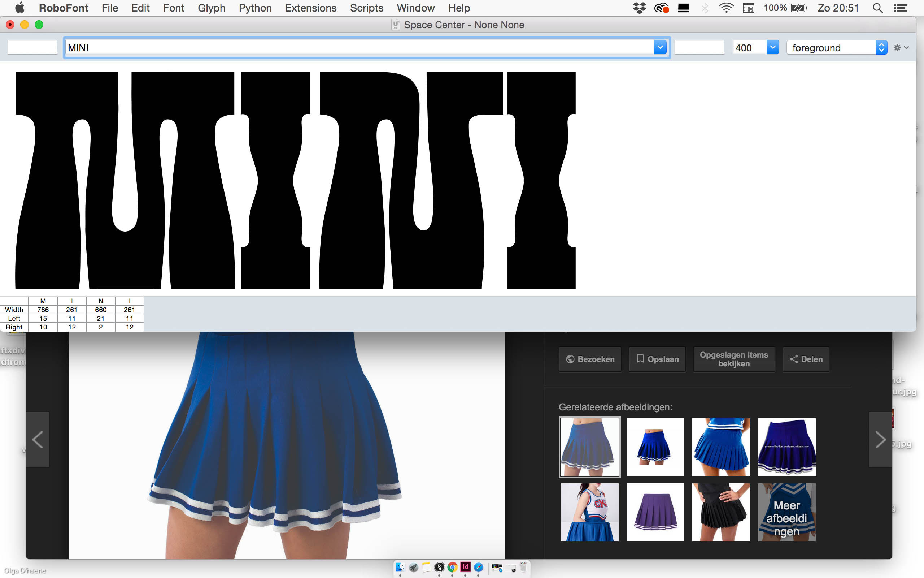Open Safari from the Dock
The width and height of the screenshot is (924, 578).
(x=478, y=567)
